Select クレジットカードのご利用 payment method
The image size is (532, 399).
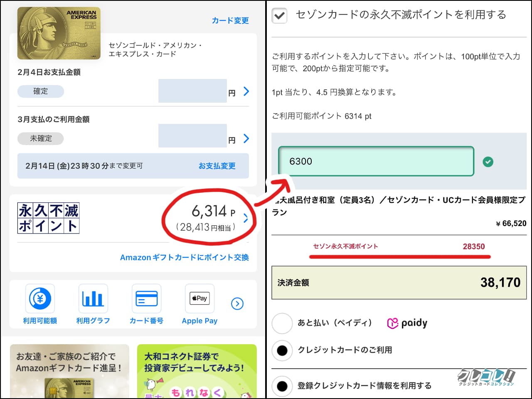coord(282,350)
